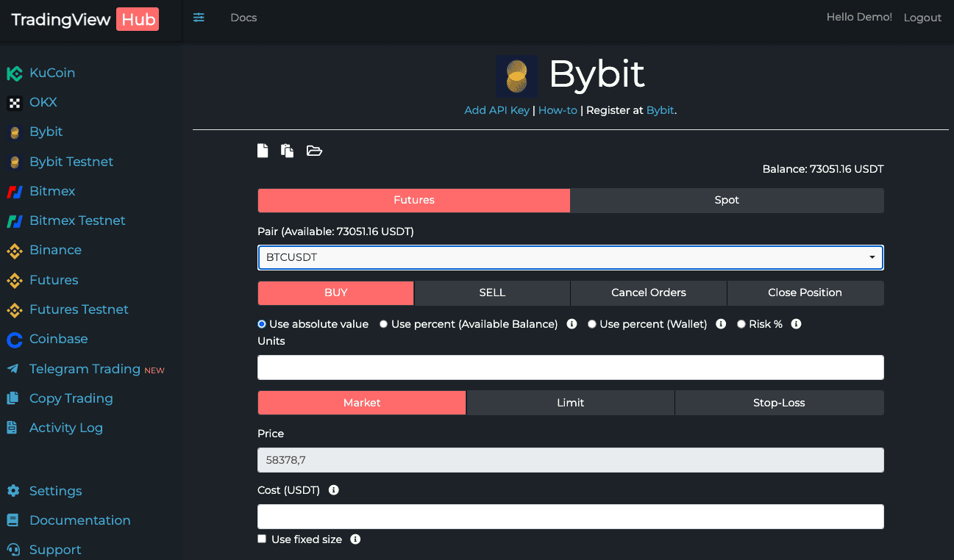Image resolution: width=954 pixels, height=560 pixels.
Task: Click the Activity Log document icon
Action: 12,428
